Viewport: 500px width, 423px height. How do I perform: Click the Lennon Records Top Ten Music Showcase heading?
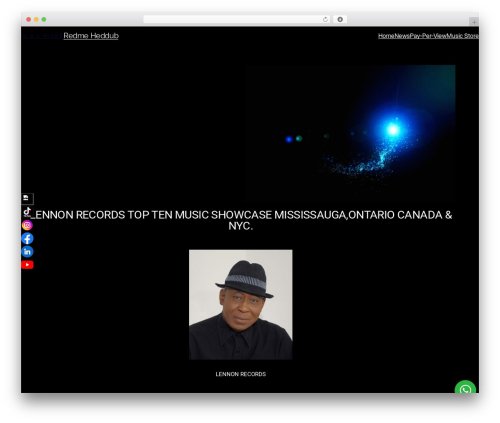tap(241, 220)
